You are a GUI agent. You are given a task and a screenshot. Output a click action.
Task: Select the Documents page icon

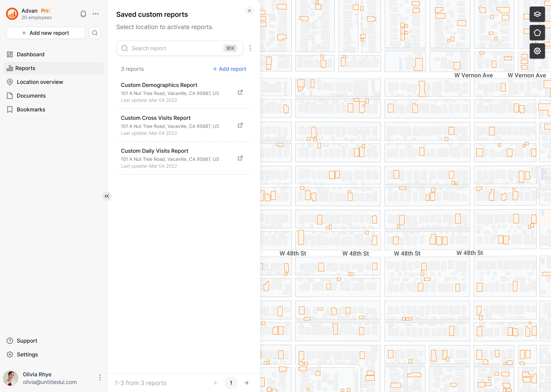coord(10,96)
